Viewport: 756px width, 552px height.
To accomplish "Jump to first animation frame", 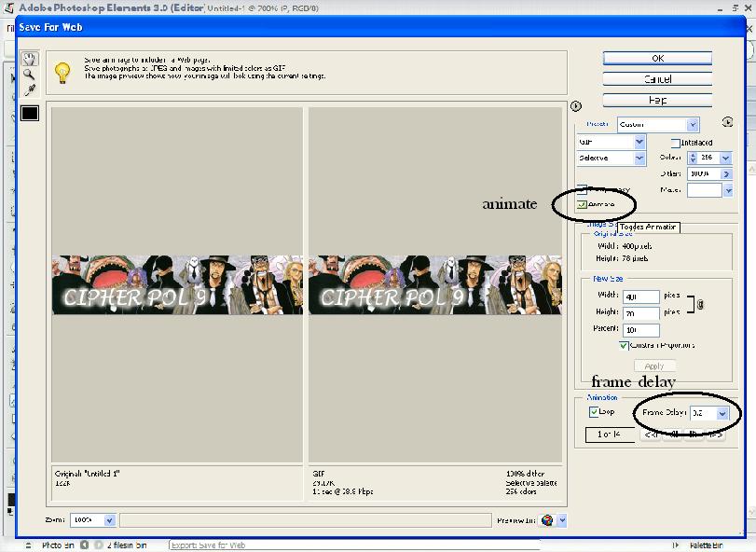I will pyautogui.click(x=651, y=435).
